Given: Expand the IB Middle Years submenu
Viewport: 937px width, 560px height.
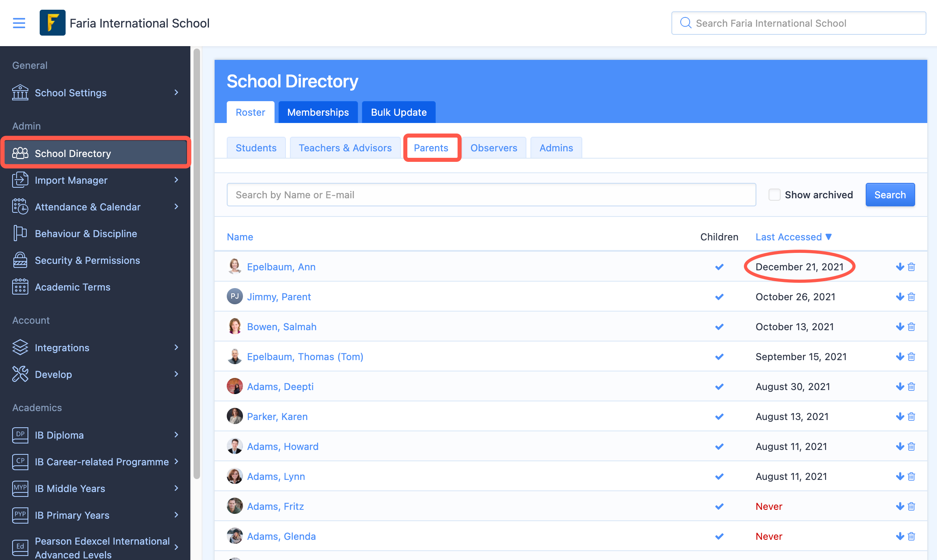Looking at the screenshot, I should pos(176,488).
